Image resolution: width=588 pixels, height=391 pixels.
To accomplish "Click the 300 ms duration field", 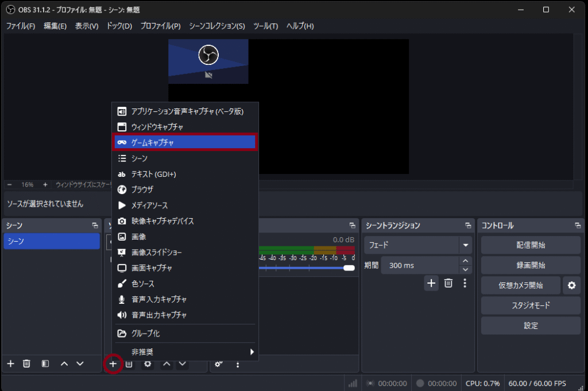I will (420, 265).
